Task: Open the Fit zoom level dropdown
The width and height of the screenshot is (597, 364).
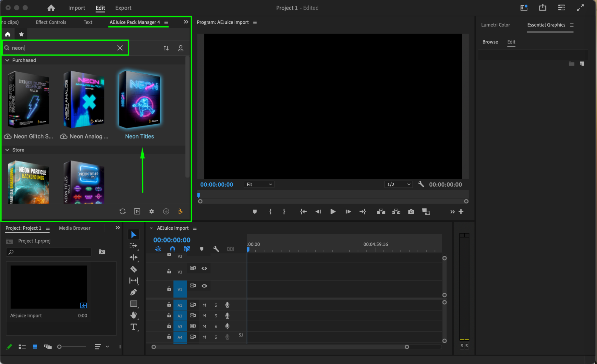Action: 259,185
